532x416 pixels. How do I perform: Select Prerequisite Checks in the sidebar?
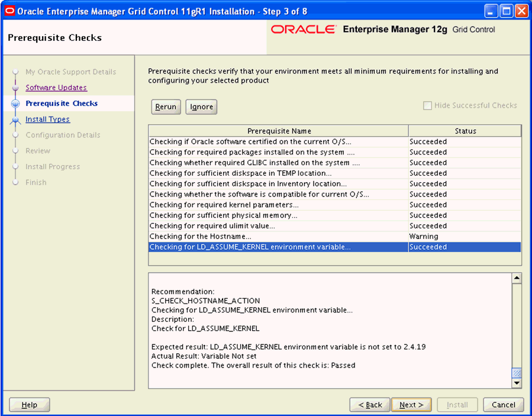coord(62,103)
